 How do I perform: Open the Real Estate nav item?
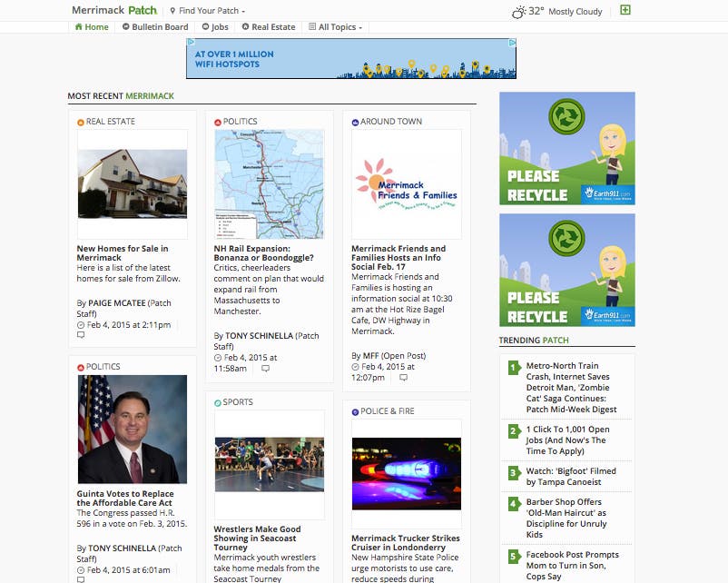[x=269, y=27]
